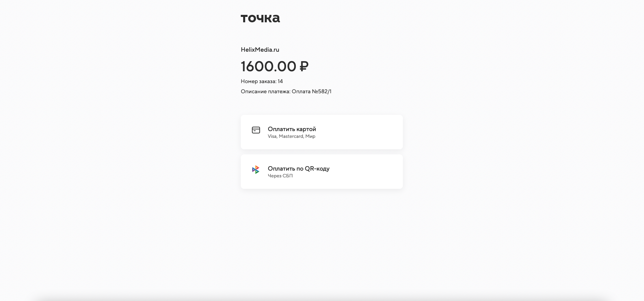Click the Оплата №582/1 description text
The image size is (644, 301).
tap(311, 92)
